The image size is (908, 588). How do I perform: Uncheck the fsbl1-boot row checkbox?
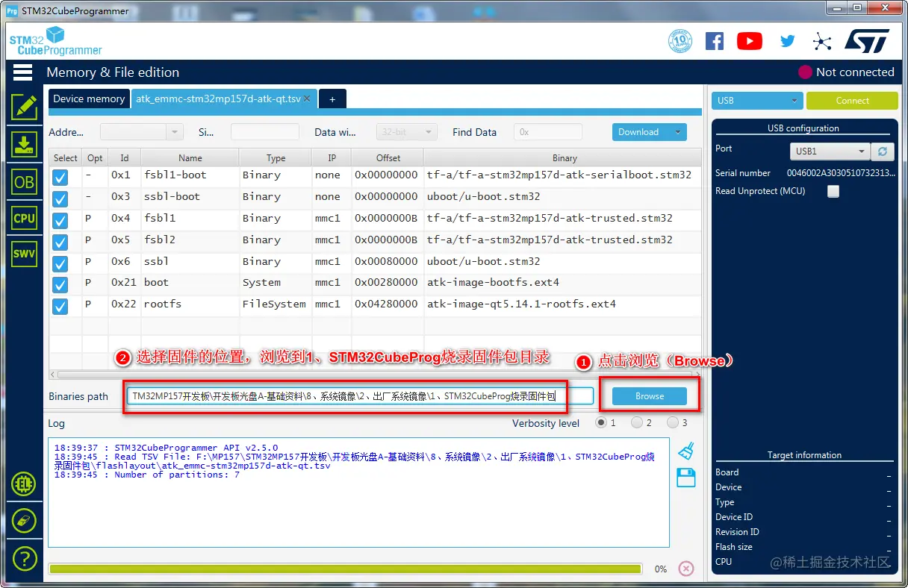[60, 178]
